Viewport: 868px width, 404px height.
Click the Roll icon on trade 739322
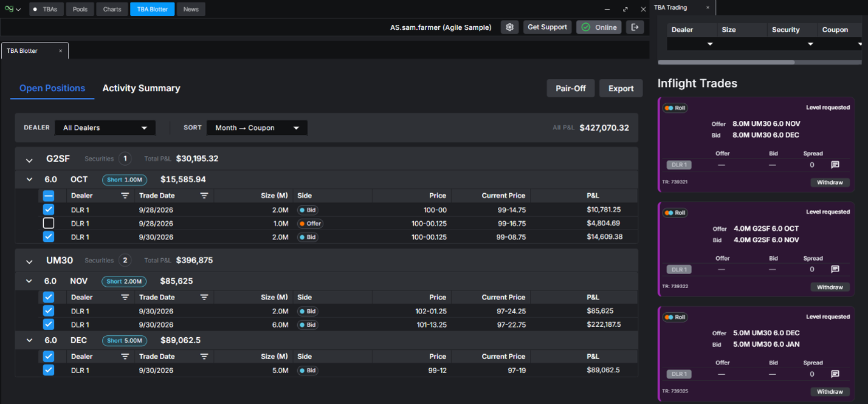(x=675, y=213)
